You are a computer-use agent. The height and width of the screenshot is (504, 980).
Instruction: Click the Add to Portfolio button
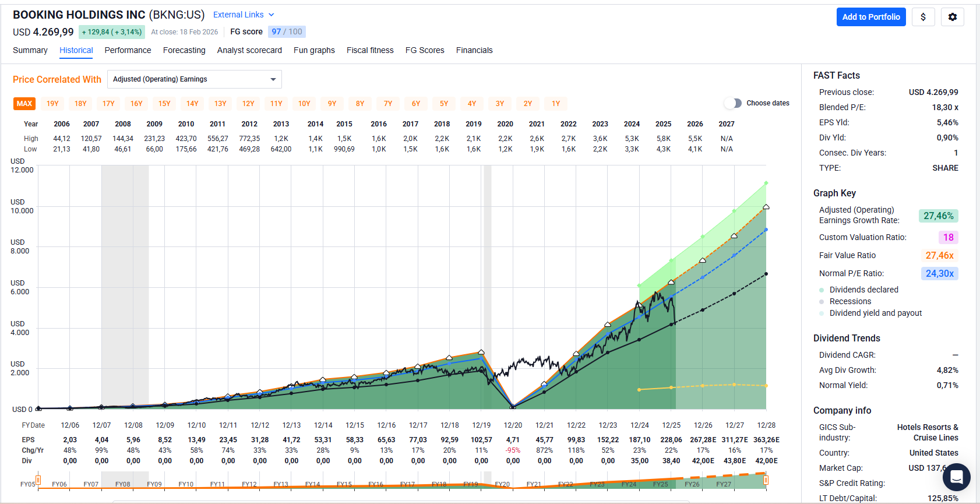coord(870,17)
